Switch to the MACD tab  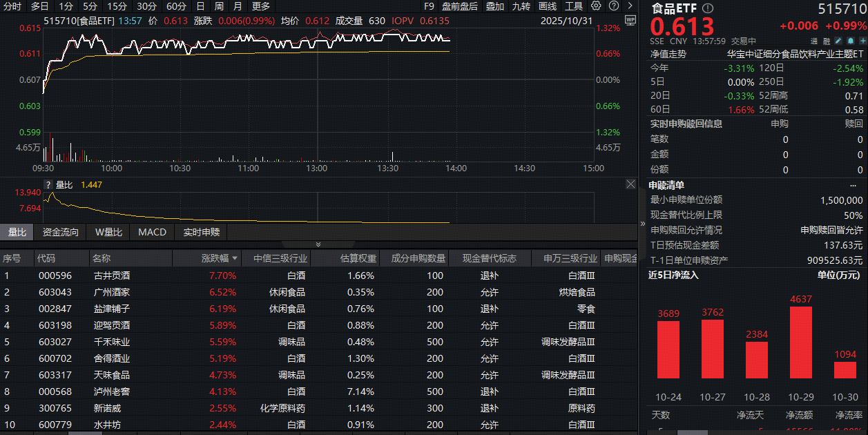coord(152,232)
